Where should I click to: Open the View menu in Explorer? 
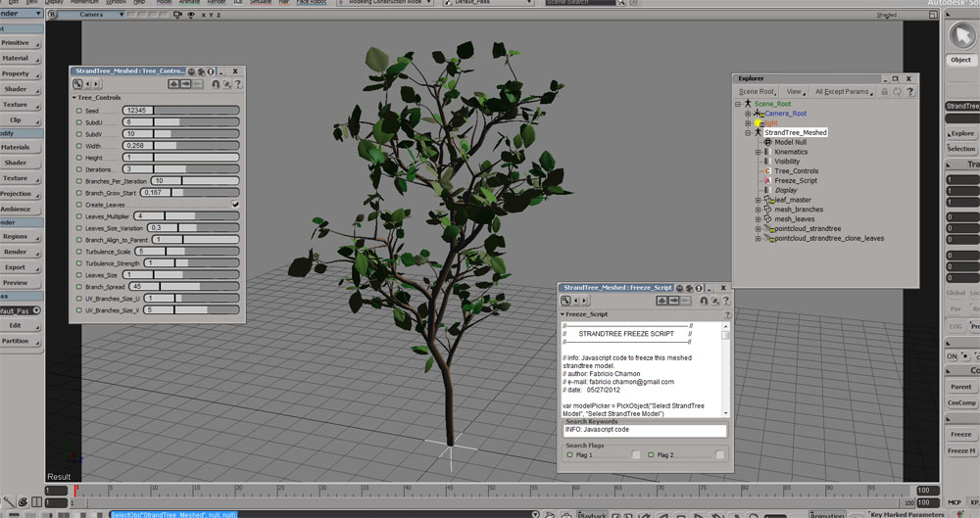point(795,92)
